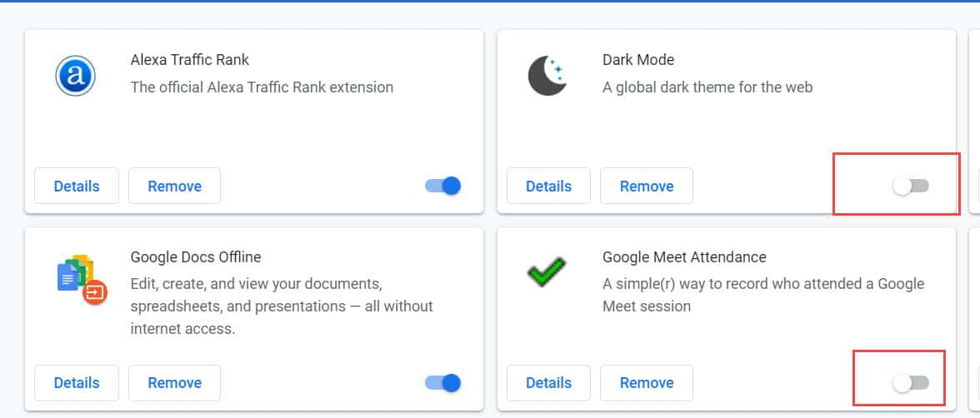Image resolution: width=980 pixels, height=418 pixels.
Task: Click the Dark Mode moon icon
Action: (547, 76)
